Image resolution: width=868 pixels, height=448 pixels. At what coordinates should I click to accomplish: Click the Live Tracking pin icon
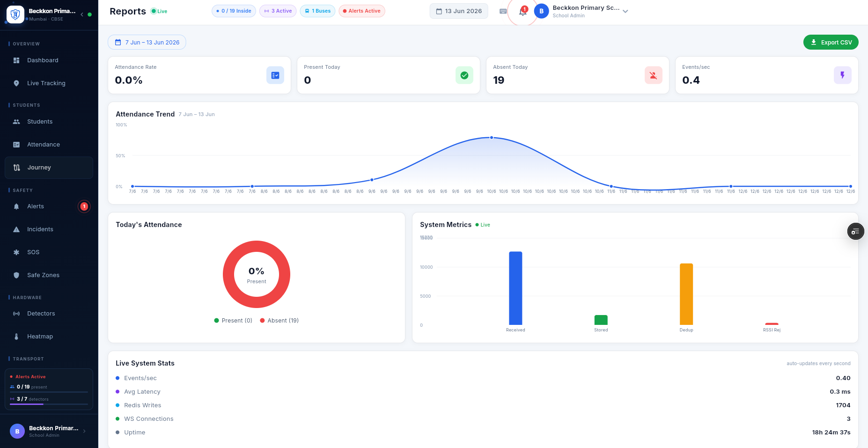pos(16,83)
